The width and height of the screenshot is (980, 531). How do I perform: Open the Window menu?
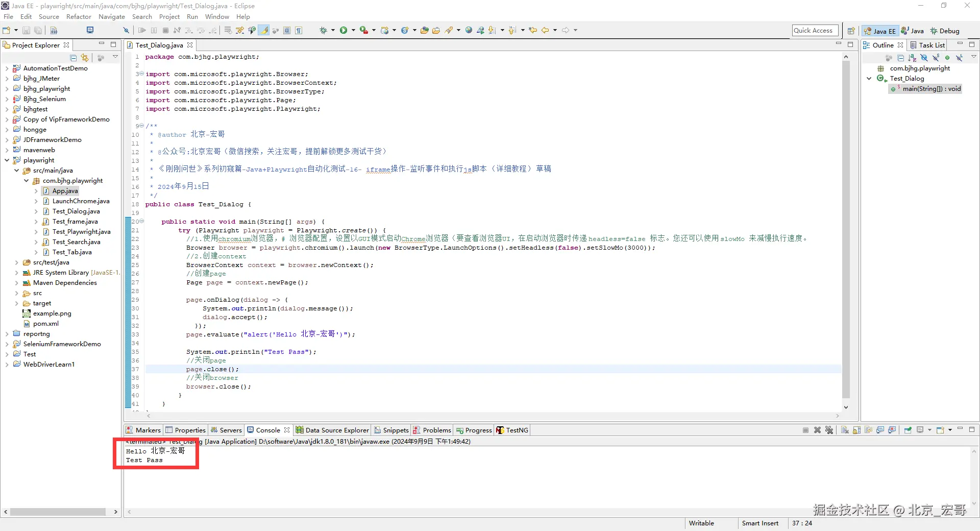point(217,17)
